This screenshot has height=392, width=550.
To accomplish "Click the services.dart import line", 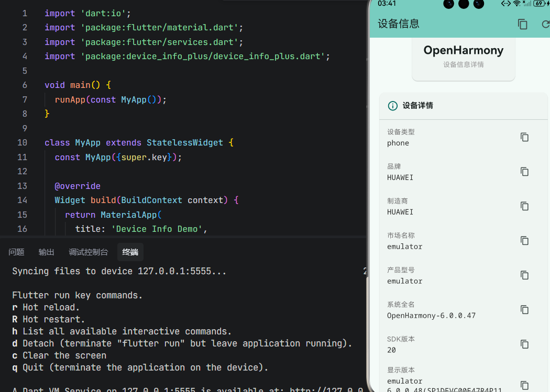I will (x=144, y=42).
